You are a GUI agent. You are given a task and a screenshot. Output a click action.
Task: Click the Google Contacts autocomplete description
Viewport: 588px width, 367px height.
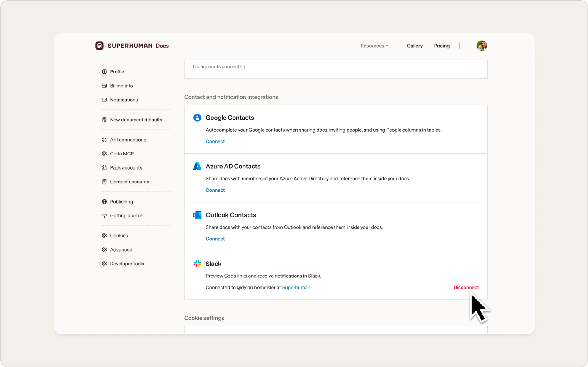tap(324, 130)
